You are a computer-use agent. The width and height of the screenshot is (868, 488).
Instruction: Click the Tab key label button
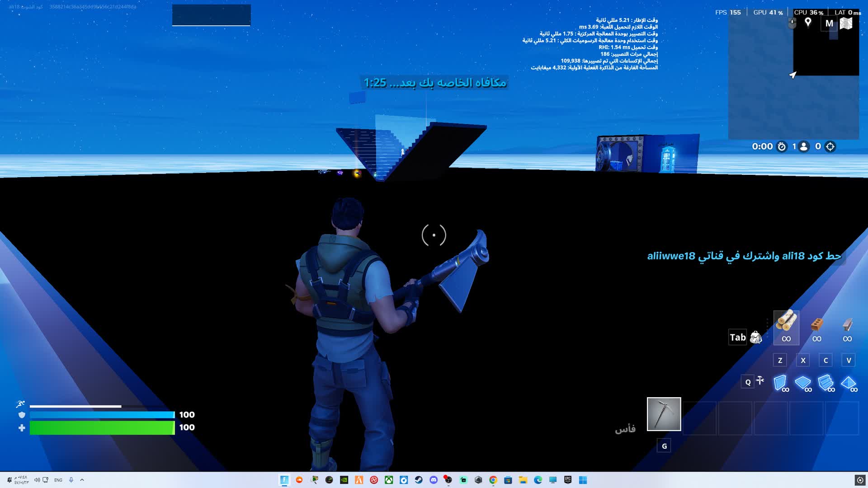pos(737,337)
